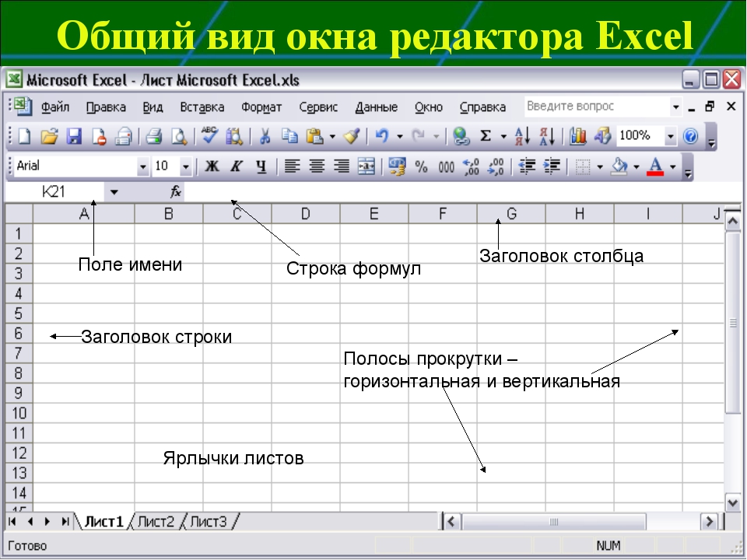Screen dimensions: 747x560
Task: Open the Файл menu
Action: coord(55,107)
